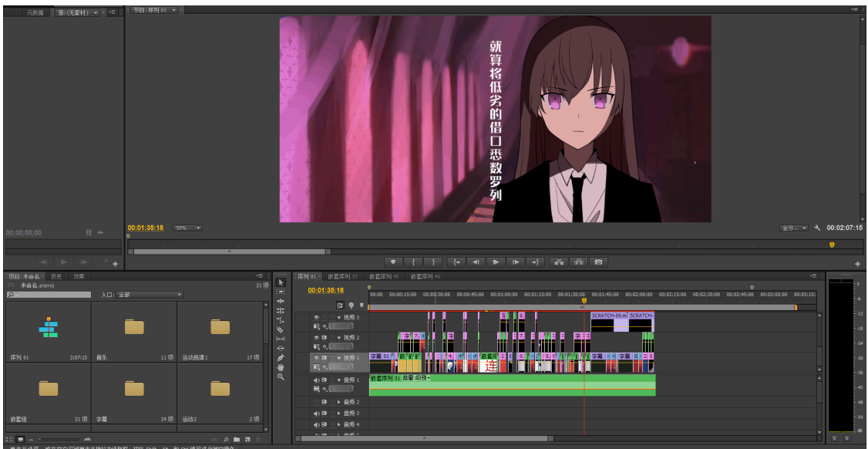Select the Ripple Edit tool
Viewport: 868px width, 449px height.
pyautogui.click(x=281, y=301)
